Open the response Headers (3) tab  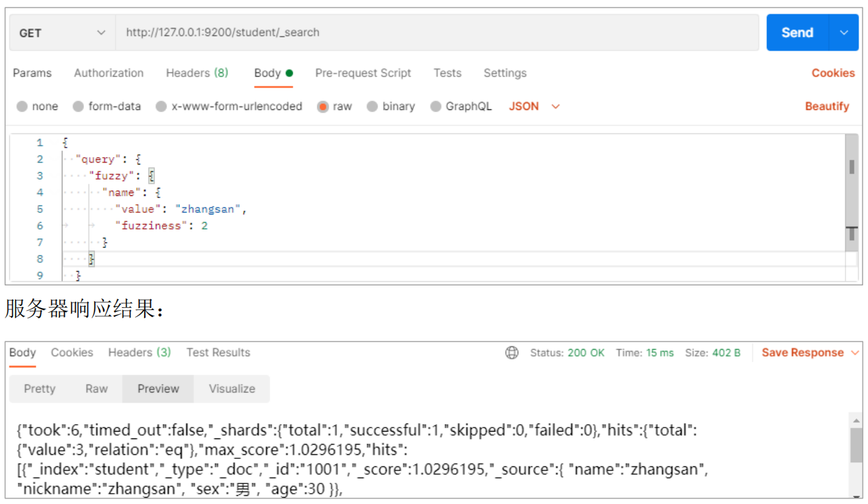[x=139, y=352]
